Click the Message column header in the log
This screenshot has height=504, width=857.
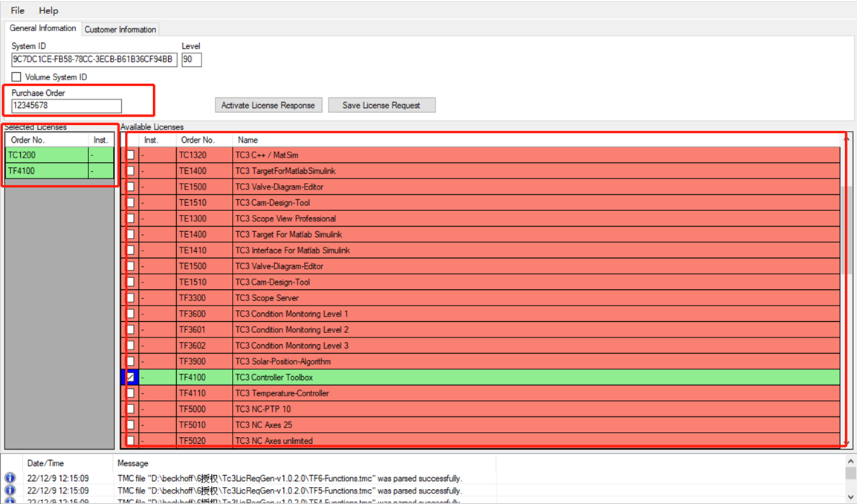(x=305, y=463)
